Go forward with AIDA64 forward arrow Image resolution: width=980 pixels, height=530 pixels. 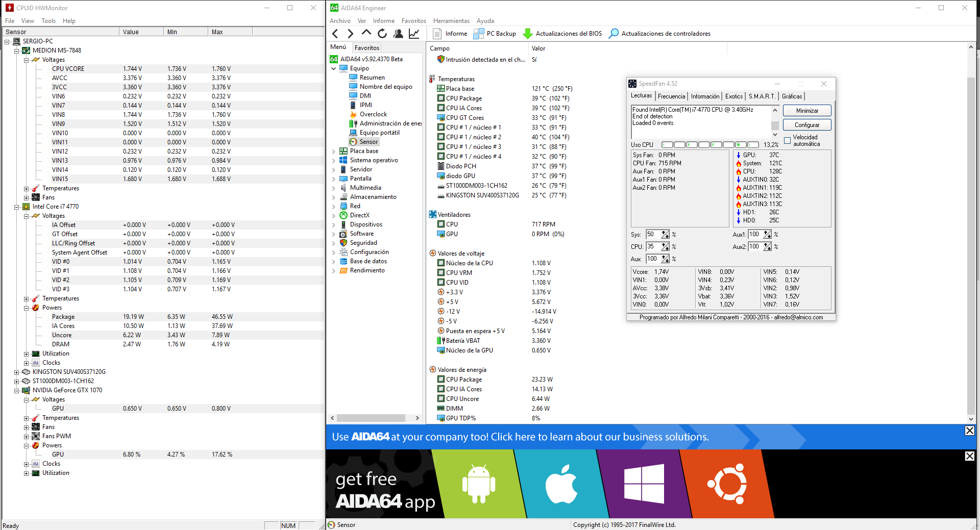click(350, 34)
